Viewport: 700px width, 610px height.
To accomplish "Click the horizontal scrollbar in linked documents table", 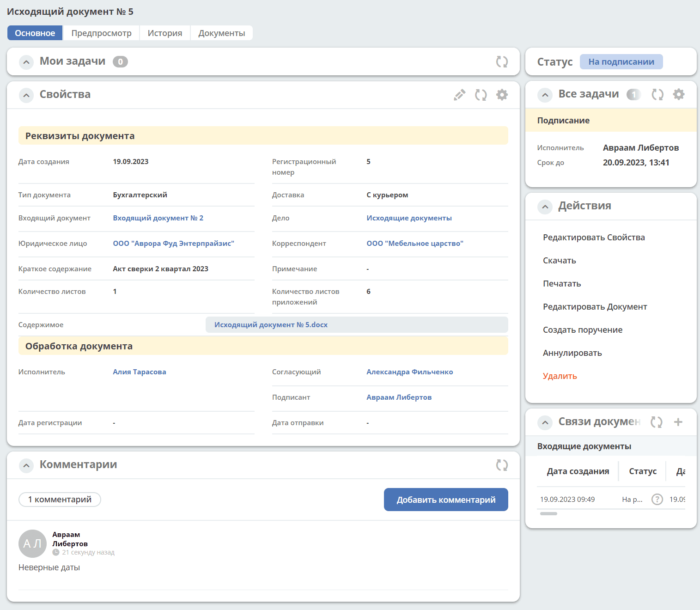I will (549, 513).
